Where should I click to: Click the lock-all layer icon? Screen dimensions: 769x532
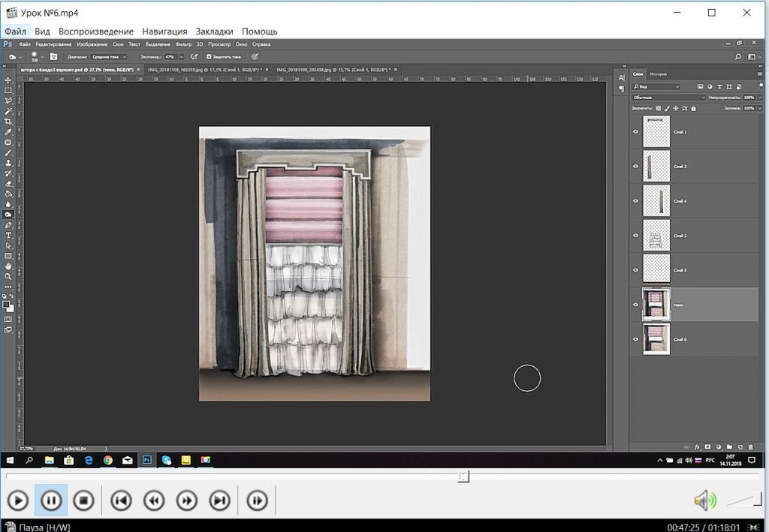point(693,108)
